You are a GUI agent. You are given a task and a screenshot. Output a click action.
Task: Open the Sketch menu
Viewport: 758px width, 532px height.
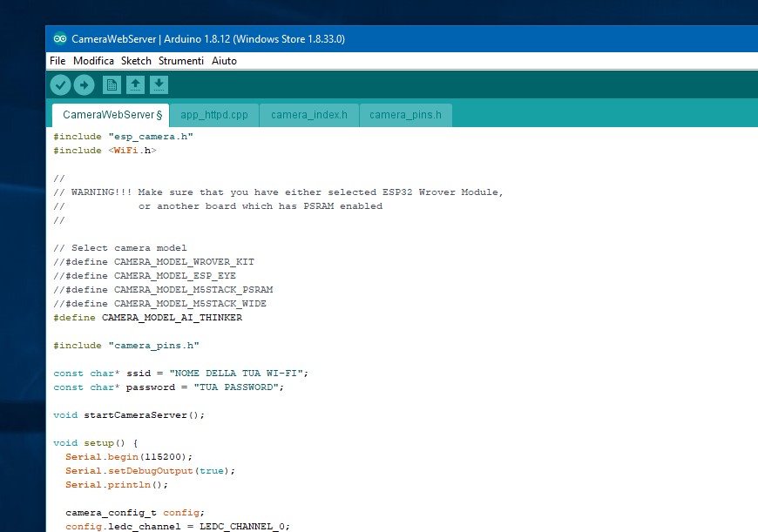pyautogui.click(x=136, y=61)
